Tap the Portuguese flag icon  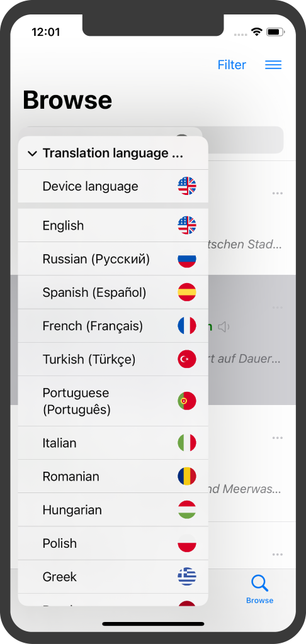pyautogui.click(x=187, y=401)
